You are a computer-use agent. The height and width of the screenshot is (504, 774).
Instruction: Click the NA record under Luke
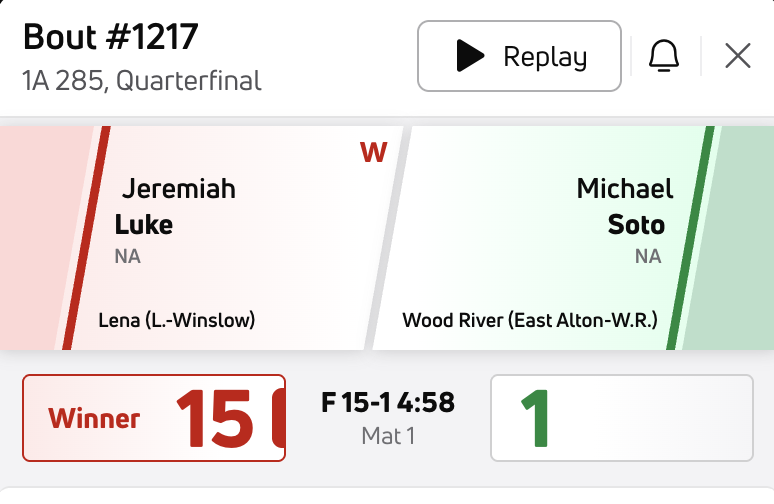click(x=127, y=257)
